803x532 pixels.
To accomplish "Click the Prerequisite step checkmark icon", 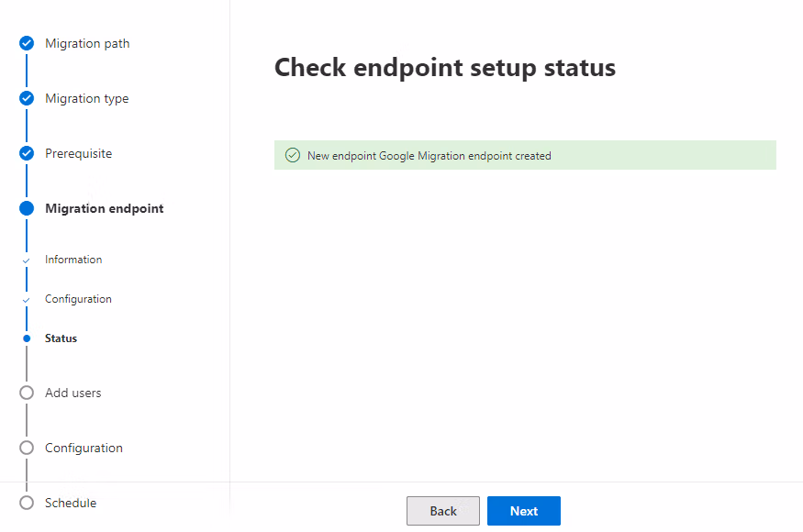I will [27, 153].
